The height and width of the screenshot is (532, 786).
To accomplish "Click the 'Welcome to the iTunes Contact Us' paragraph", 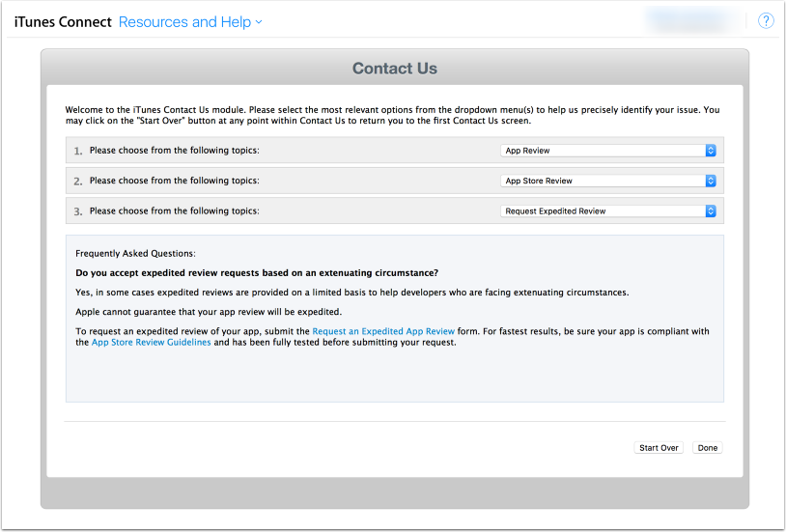I will pyautogui.click(x=392, y=115).
